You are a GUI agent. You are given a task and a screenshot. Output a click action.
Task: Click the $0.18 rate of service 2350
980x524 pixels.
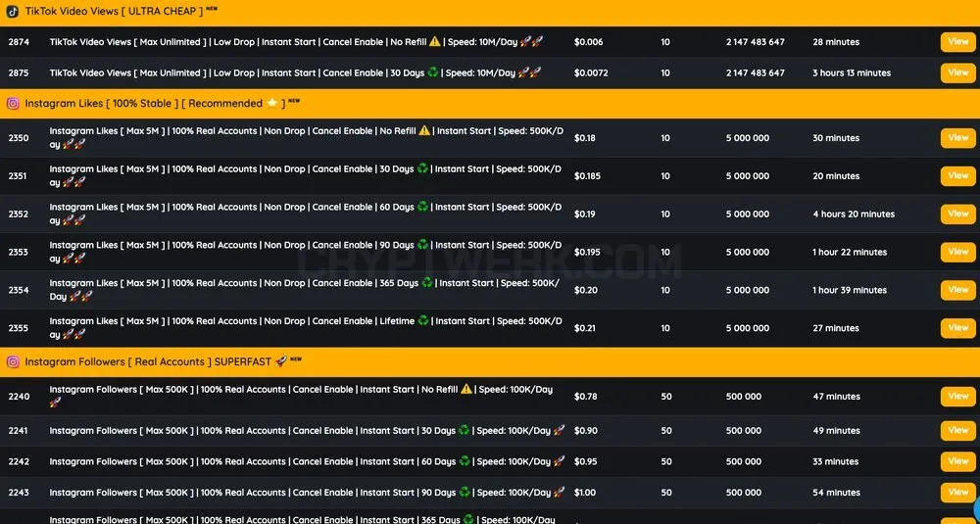(585, 138)
